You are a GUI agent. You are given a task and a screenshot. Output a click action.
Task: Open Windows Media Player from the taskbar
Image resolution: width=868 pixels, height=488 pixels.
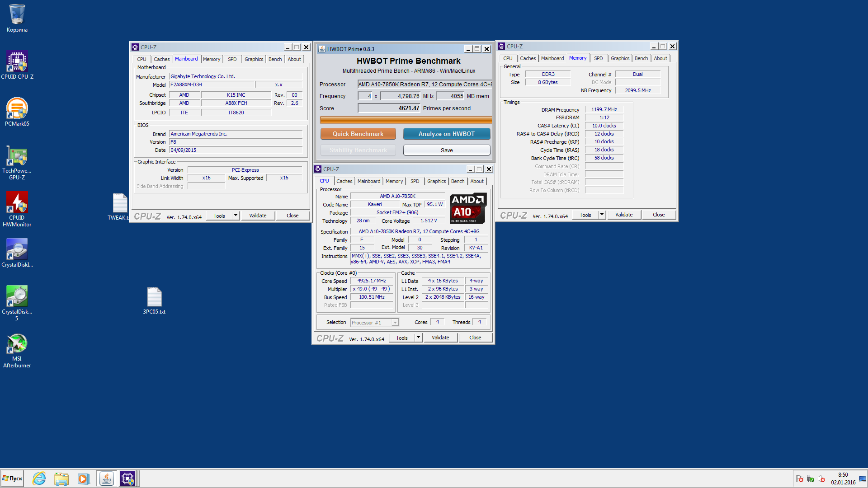coord(83,479)
